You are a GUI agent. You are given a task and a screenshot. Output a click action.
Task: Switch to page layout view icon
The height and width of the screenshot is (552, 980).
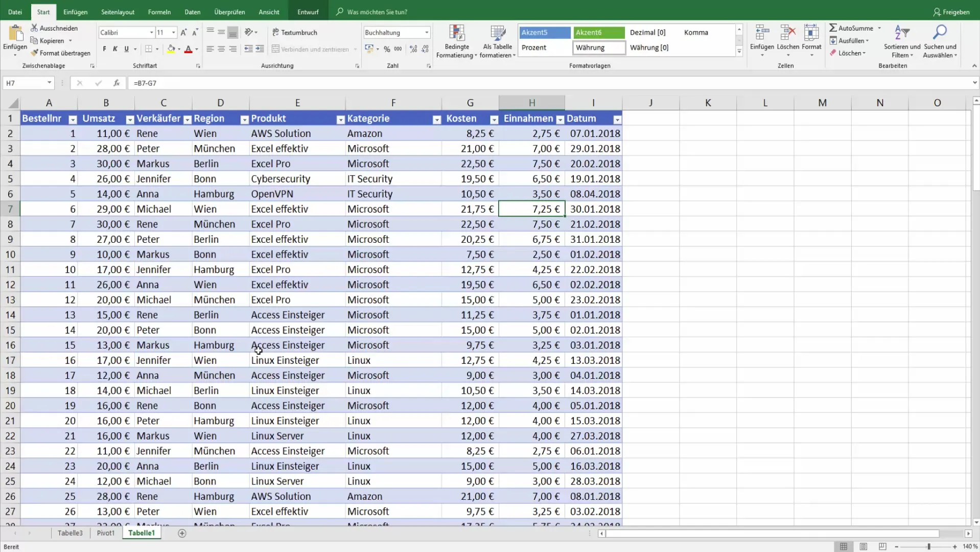coord(863,546)
